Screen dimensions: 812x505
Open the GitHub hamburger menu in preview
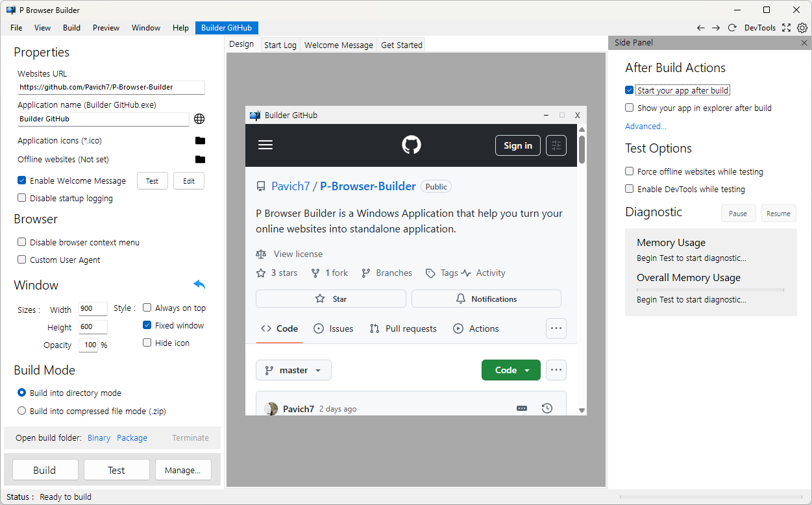click(265, 145)
